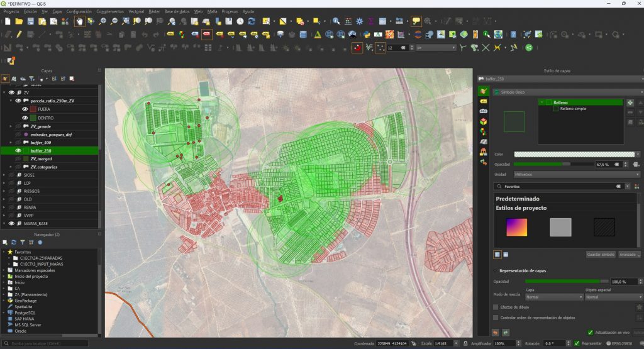The image size is (644, 349).
Task: Open the Complementos menu
Action: click(x=110, y=11)
